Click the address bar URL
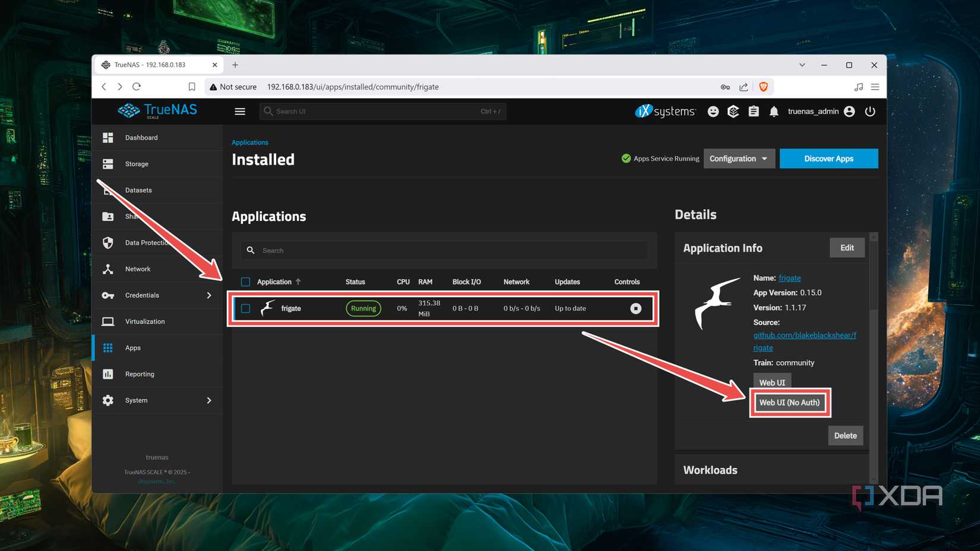This screenshot has width=980, height=551. coord(353,87)
